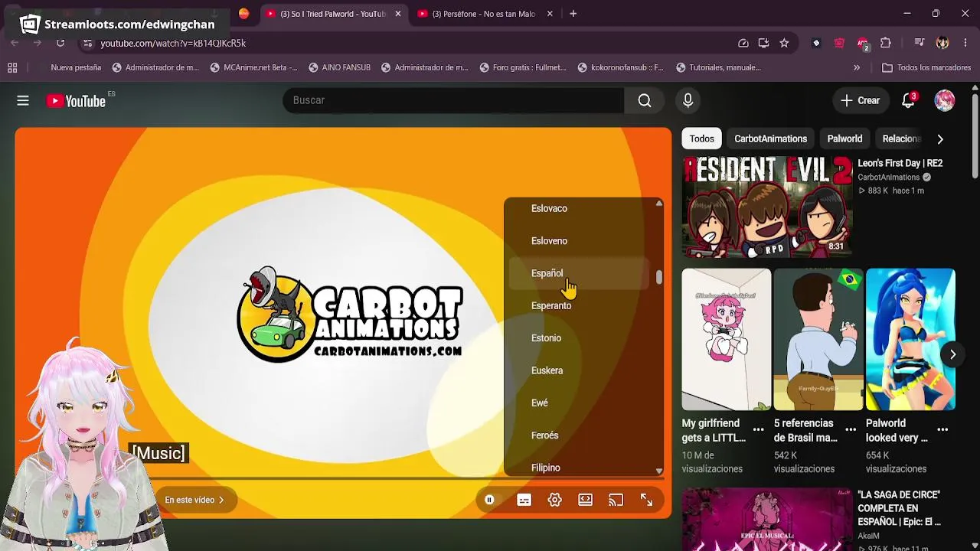
Task: Open the YouTube account avatar menu
Action: pyautogui.click(x=945, y=100)
